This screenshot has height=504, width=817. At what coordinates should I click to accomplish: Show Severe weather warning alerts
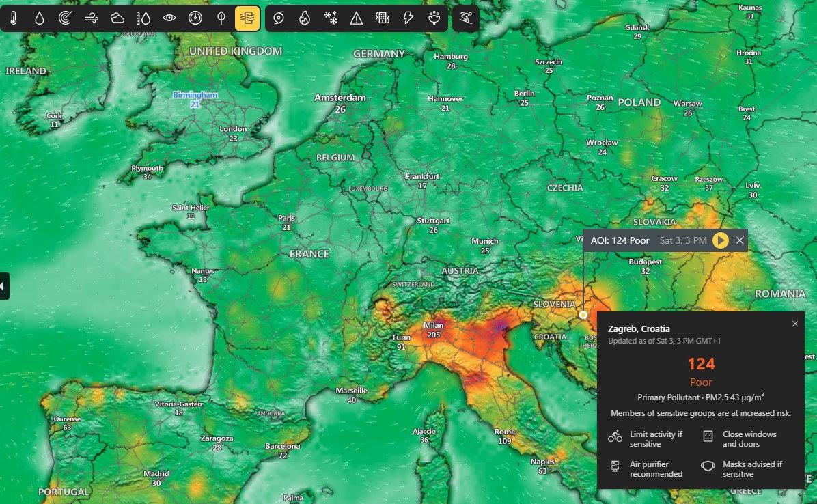(357, 18)
